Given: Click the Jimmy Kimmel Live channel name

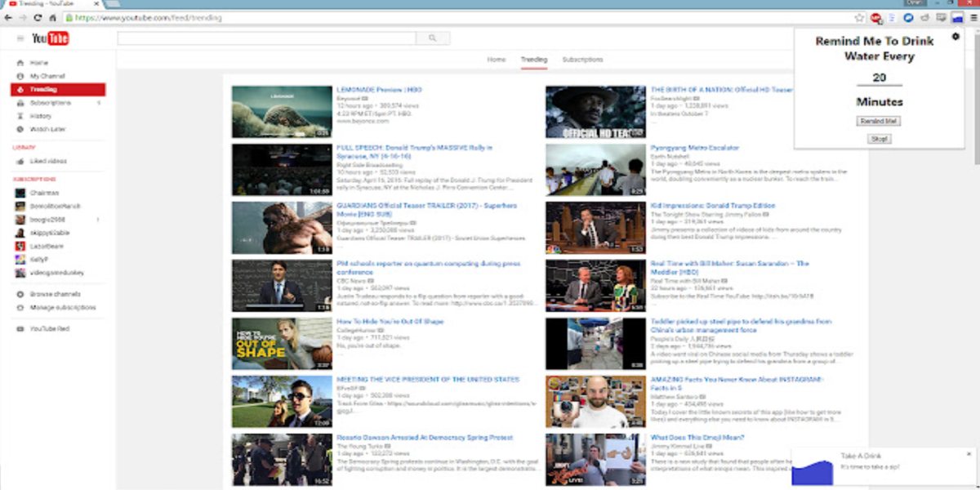Looking at the screenshot, I should (x=677, y=446).
